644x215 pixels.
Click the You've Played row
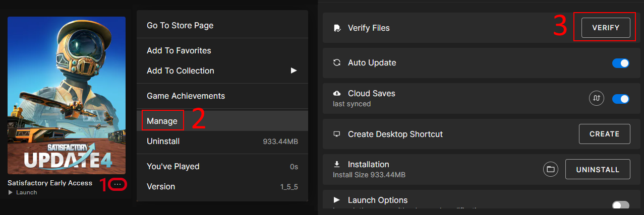click(222, 166)
